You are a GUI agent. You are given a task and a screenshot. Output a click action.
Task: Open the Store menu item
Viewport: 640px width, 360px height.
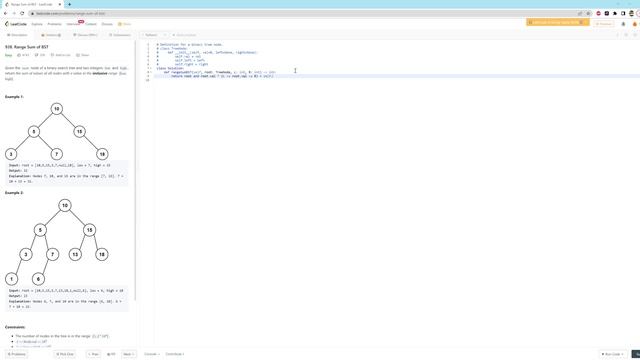pos(125,24)
